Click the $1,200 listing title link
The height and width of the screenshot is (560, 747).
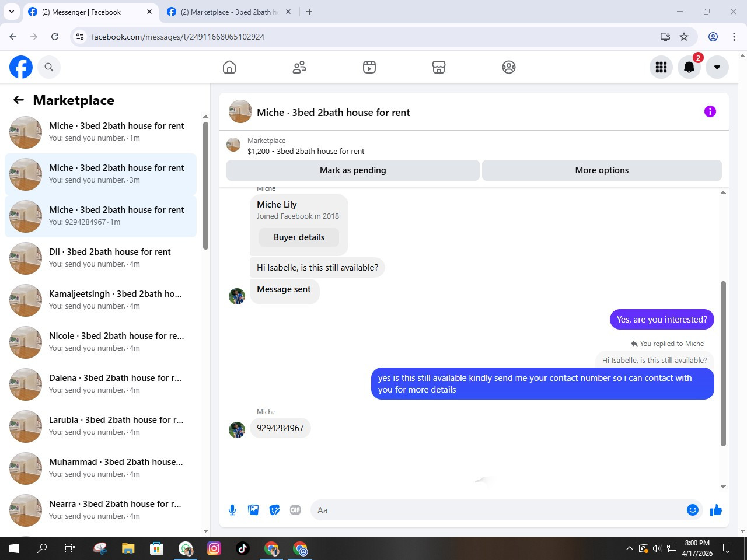(x=306, y=151)
